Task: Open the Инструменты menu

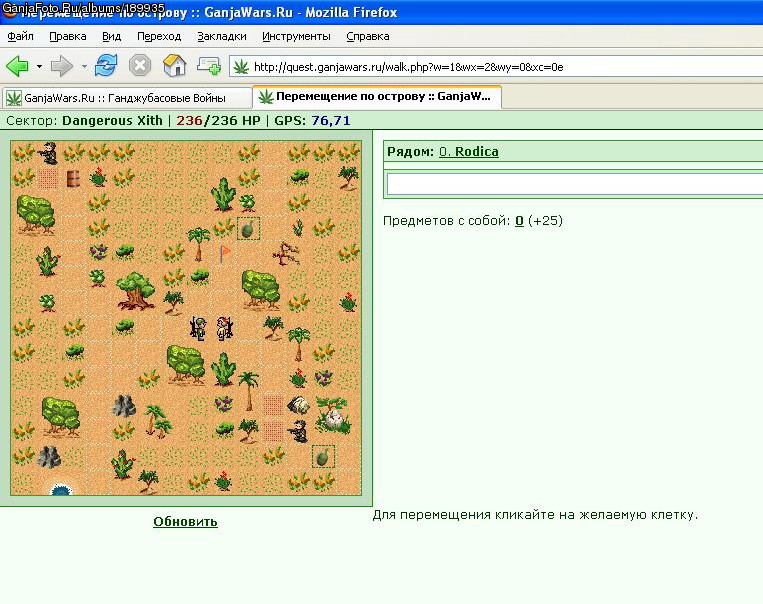Action: coord(296,37)
